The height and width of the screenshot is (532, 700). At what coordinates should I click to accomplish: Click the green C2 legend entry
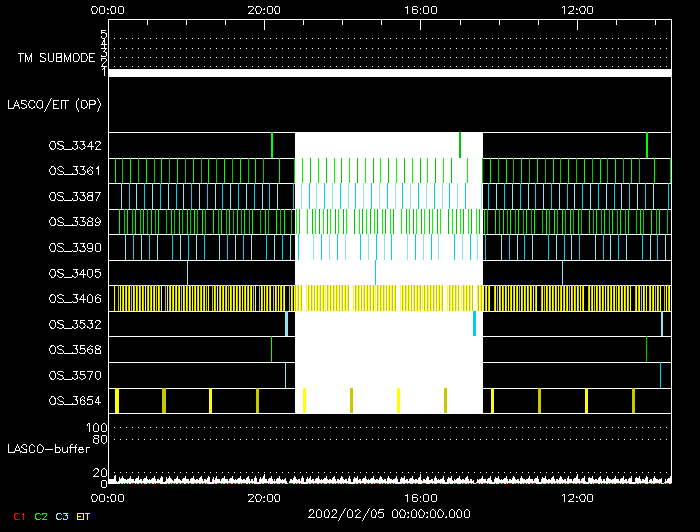coord(40,516)
